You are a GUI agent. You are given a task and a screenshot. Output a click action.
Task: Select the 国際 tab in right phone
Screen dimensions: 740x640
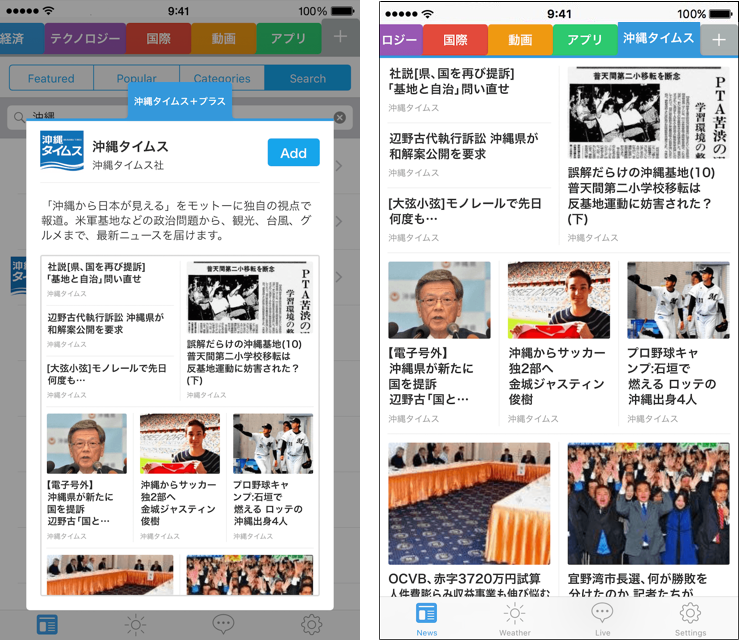pos(455,40)
